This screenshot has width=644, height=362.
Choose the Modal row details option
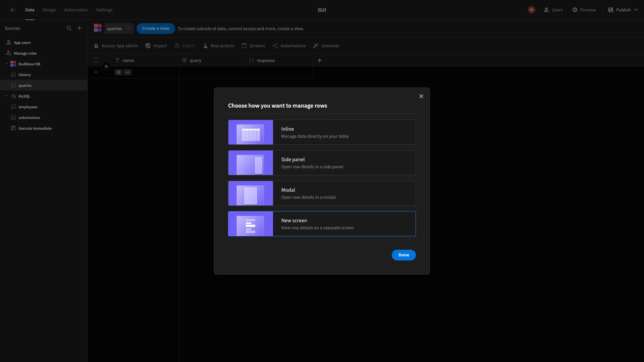click(322, 193)
